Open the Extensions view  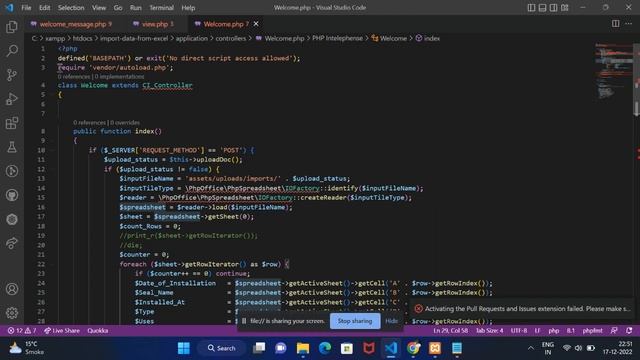[x=12, y=123]
